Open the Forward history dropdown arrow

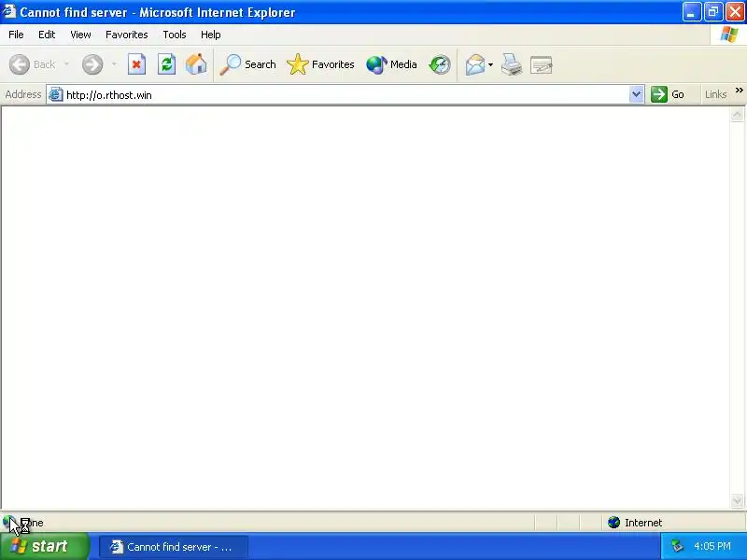(x=114, y=64)
